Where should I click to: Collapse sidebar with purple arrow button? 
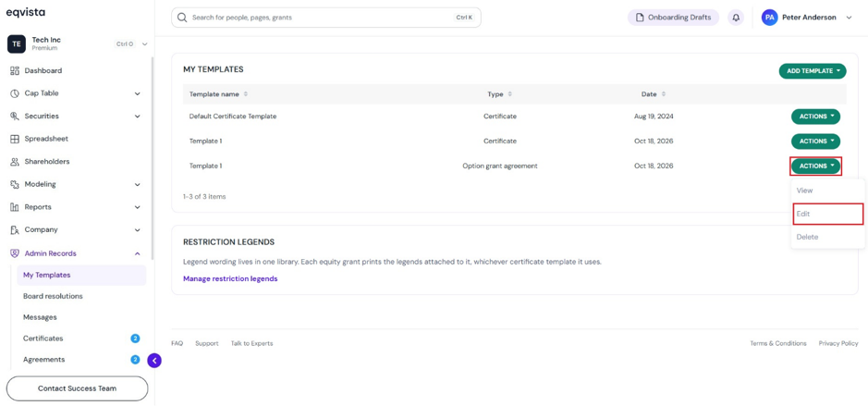pos(154,361)
